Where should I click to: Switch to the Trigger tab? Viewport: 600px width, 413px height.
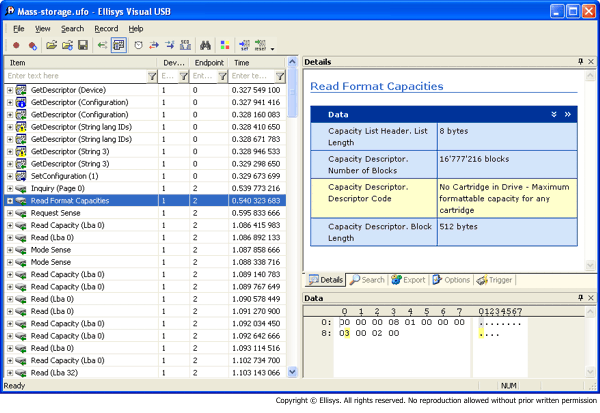(x=496, y=279)
